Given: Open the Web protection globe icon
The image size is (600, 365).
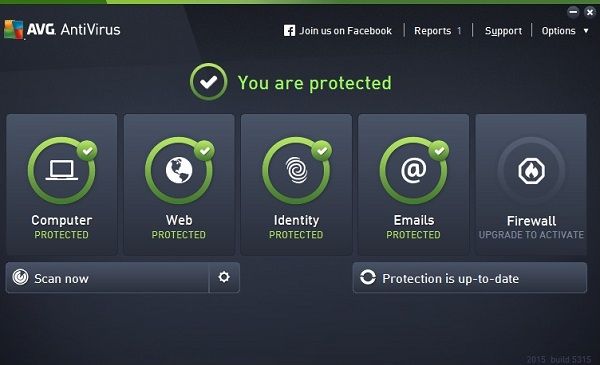Looking at the screenshot, I should click(179, 171).
